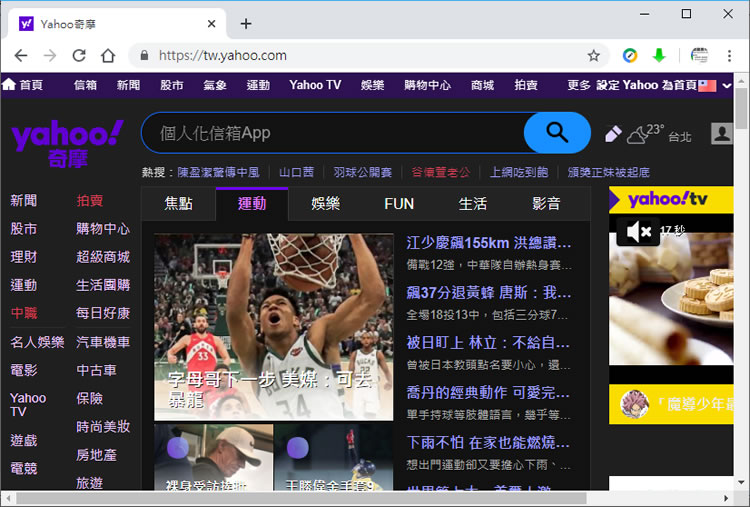Open headline 喬丹的經典動作
750x507 pixels.
[x=488, y=393]
